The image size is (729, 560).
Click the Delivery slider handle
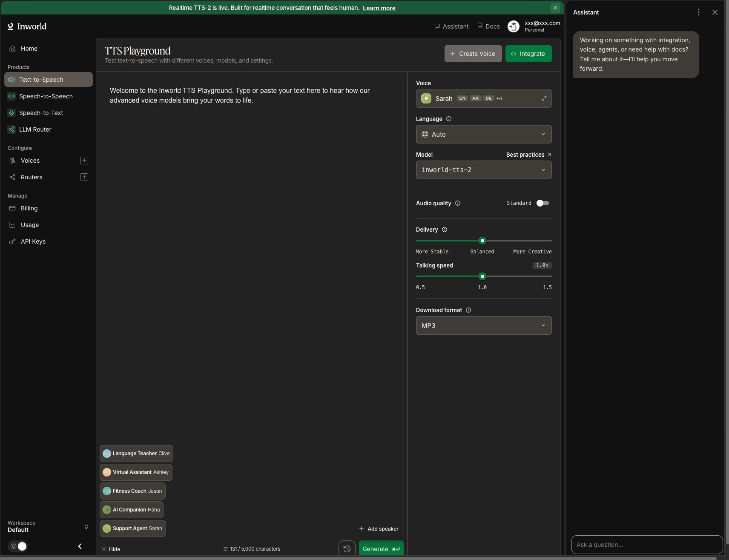(482, 241)
